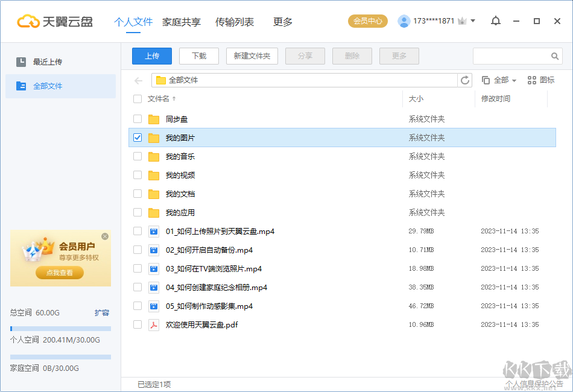This screenshot has width=573, height=392.
Task: Click the 个人空间 storage progress bar
Action: [60, 327]
